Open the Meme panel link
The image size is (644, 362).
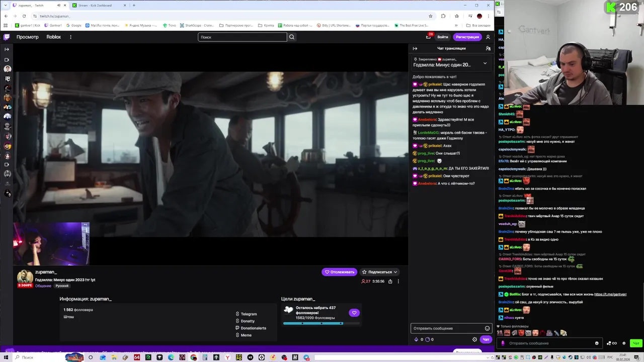244,335
